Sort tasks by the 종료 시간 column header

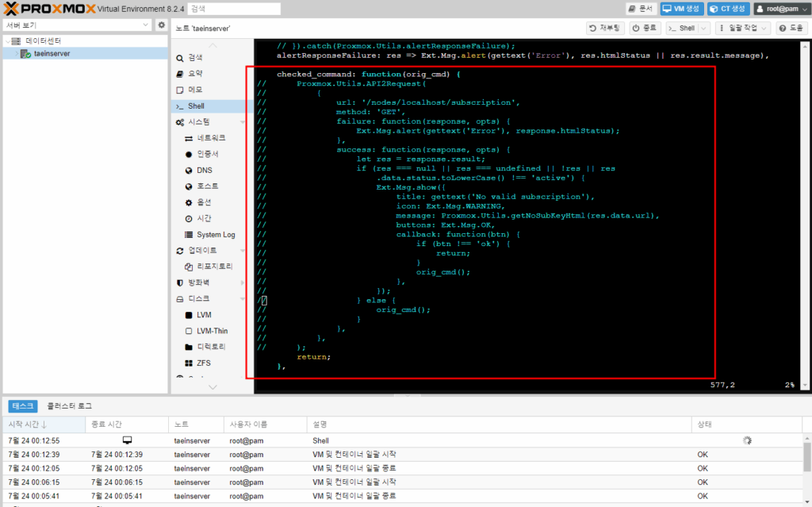click(x=127, y=424)
